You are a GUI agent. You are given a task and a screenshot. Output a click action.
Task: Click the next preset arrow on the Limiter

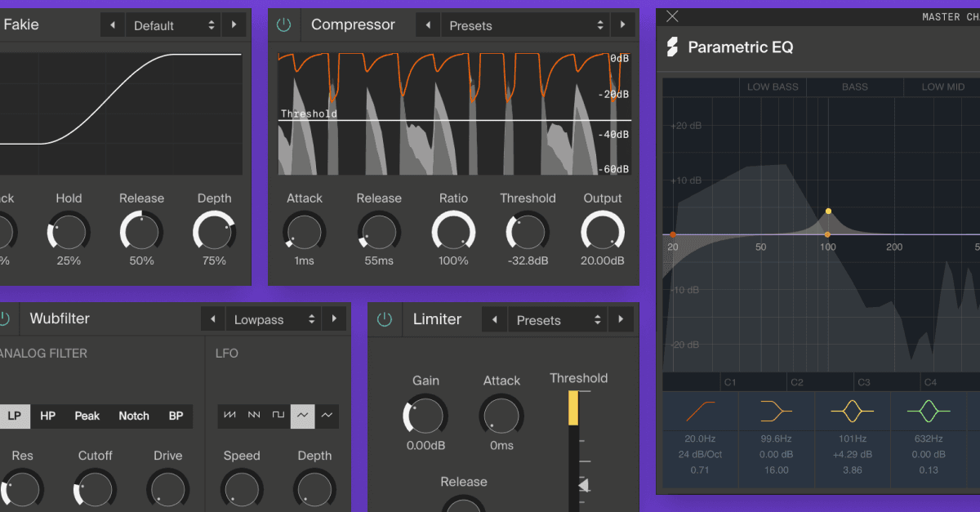pyautogui.click(x=621, y=319)
